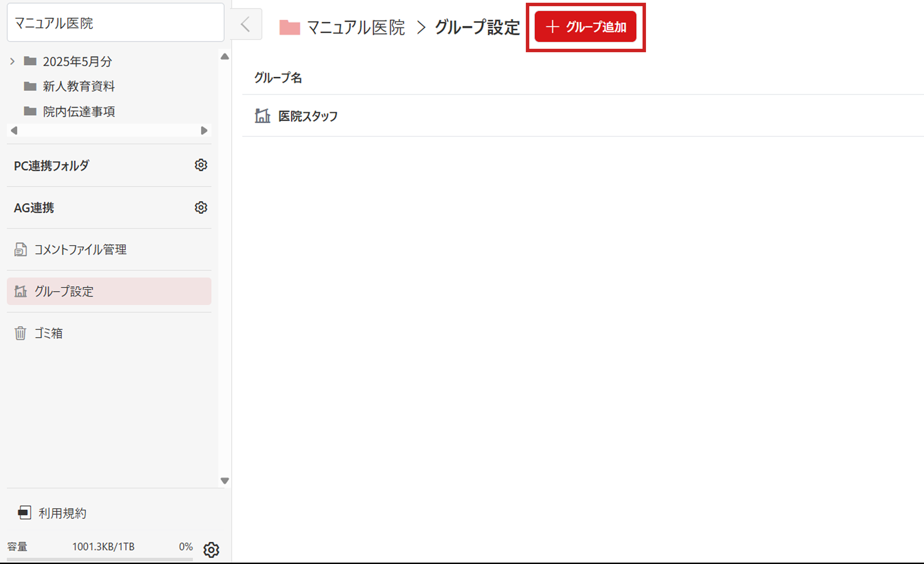Image resolution: width=924 pixels, height=564 pixels.
Task: Click the sidebar scroll up arrow
Action: 224,57
